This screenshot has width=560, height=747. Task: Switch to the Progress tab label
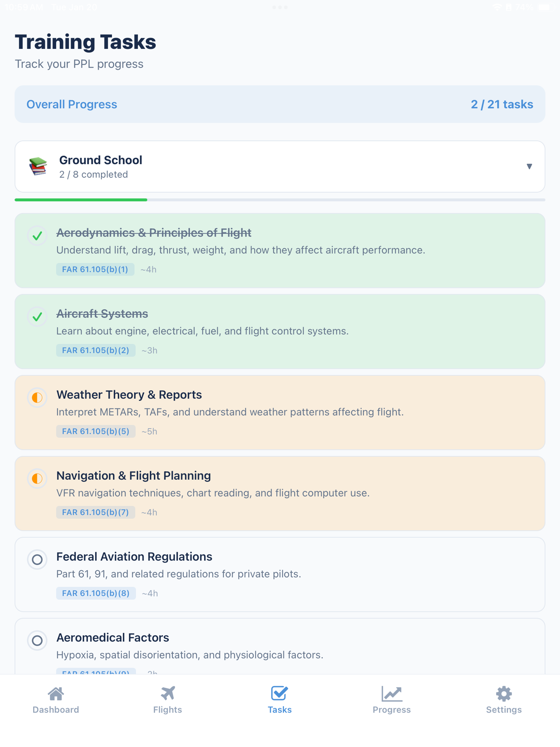click(392, 710)
